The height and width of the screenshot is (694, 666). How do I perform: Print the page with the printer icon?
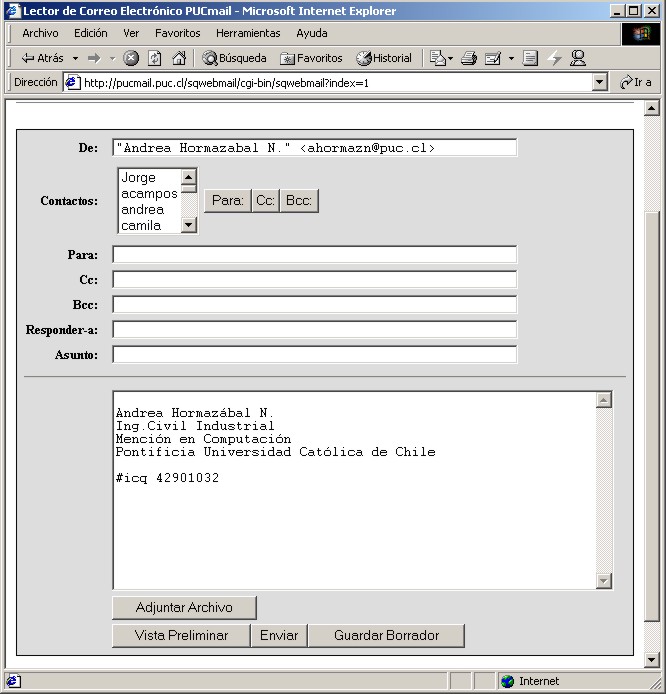click(469, 58)
